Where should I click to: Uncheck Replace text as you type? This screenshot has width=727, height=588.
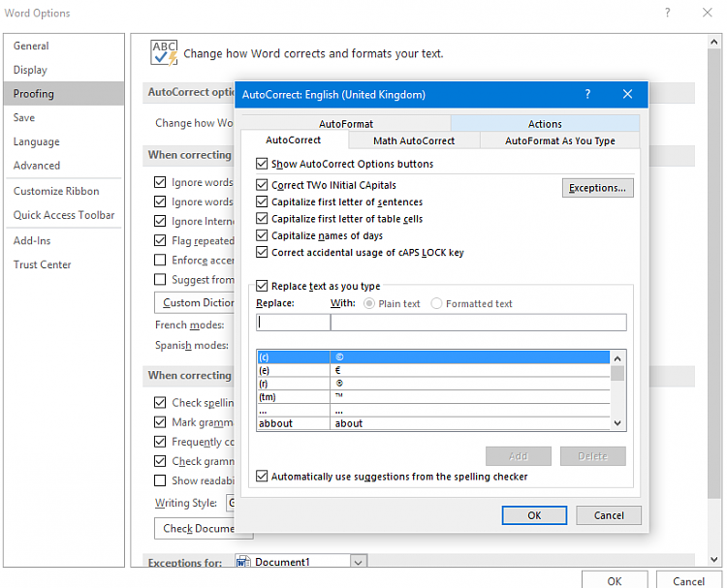point(262,286)
